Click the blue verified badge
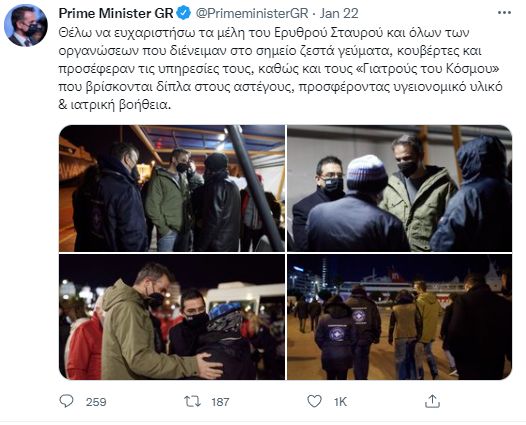Screen dimensions: 526x425 pos(183,13)
